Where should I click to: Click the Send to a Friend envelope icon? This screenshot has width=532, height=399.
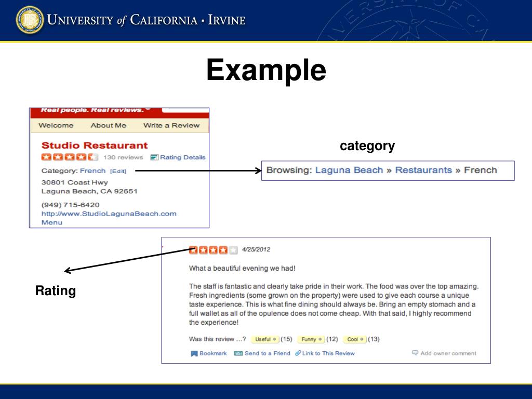pyautogui.click(x=238, y=353)
